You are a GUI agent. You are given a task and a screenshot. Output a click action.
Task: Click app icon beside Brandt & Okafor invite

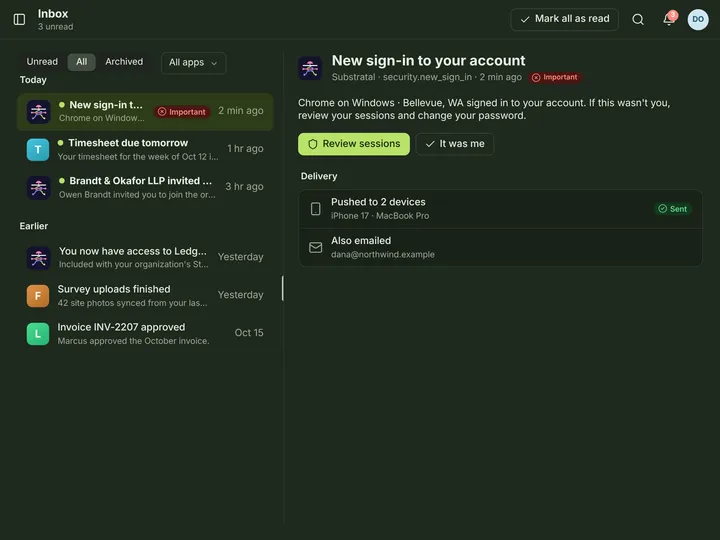point(39,188)
